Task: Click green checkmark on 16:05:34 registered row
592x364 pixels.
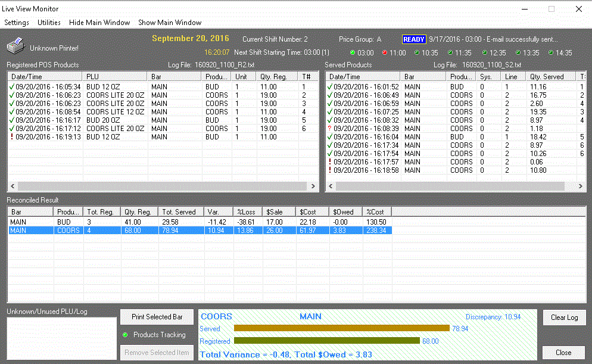Action: (x=12, y=87)
